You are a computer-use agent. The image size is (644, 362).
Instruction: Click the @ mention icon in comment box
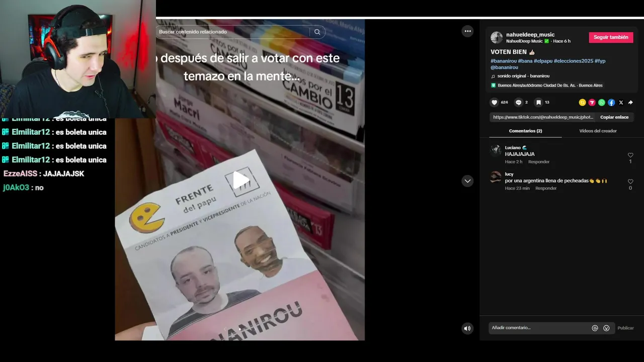tap(595, 328)
